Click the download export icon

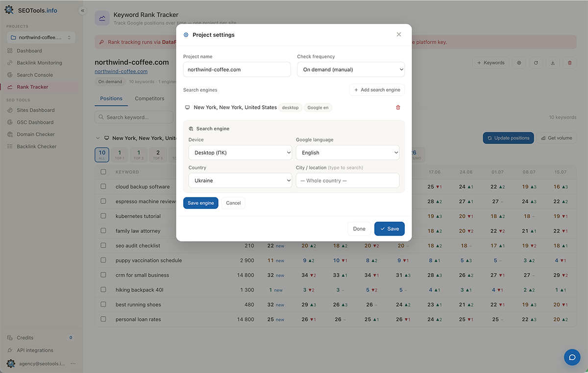tap(553, 63)
